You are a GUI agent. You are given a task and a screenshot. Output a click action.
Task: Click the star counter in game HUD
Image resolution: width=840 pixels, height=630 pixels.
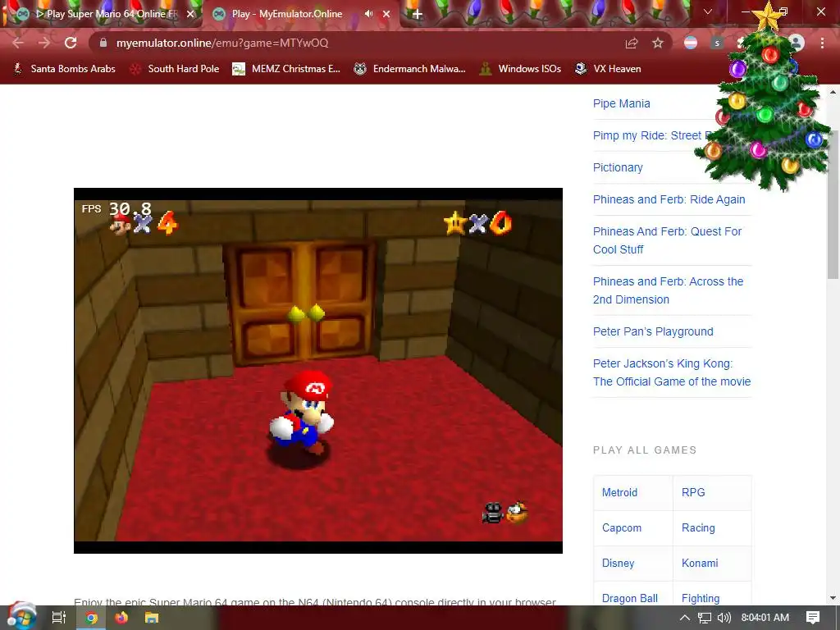click(478, 223)
